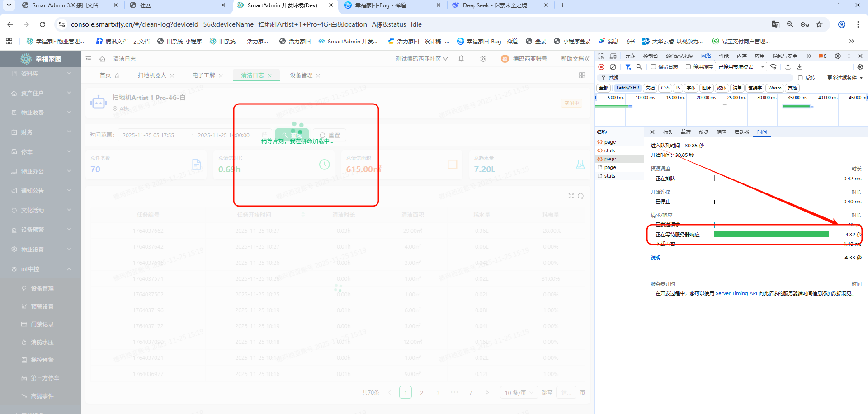This screenshot has width=868, height=414.
Task: Clear the network log
Action: (x=613, y=67)
